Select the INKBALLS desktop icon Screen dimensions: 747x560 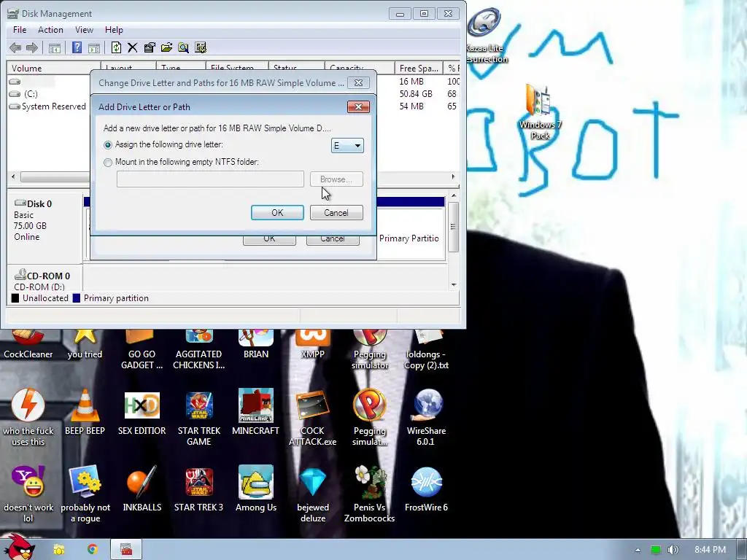(142, 489)
